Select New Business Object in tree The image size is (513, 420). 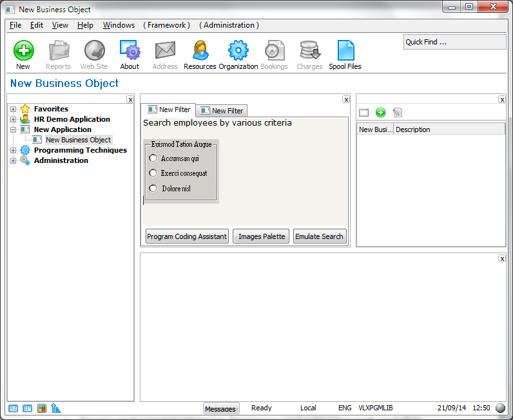pyautogui.click(x=79, y=140)
